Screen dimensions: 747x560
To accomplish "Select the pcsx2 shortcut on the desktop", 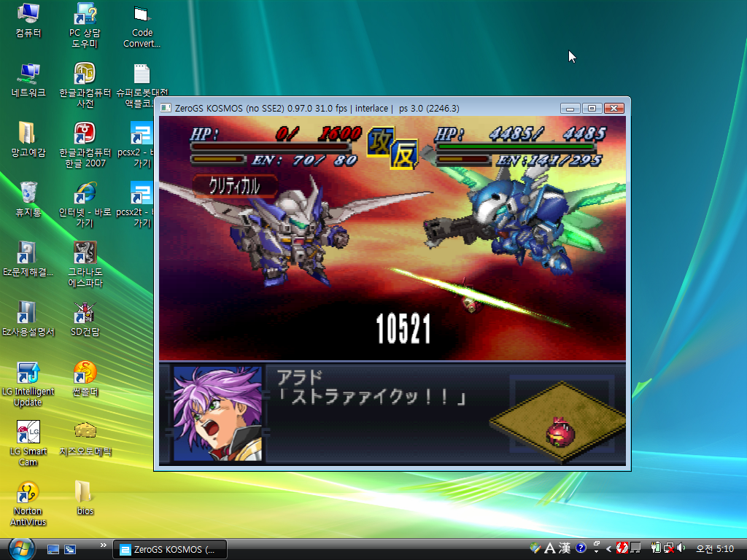I will (141, 145).
